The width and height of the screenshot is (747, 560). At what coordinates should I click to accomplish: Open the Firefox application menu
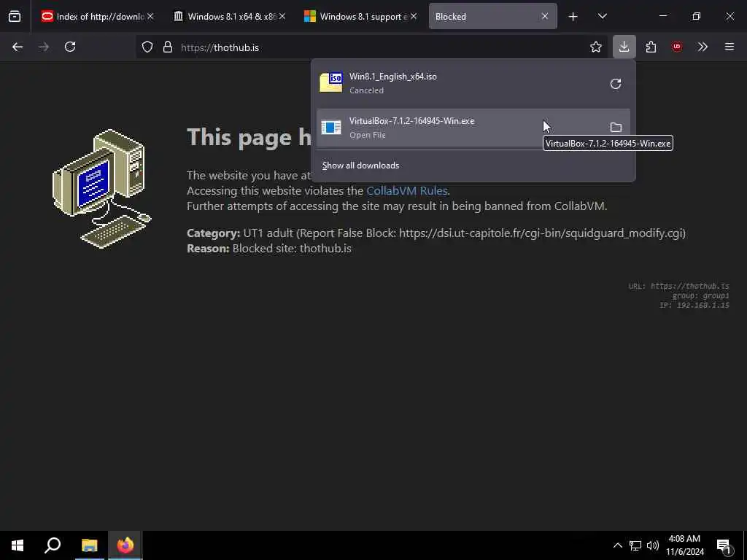(x=729, y=47)
